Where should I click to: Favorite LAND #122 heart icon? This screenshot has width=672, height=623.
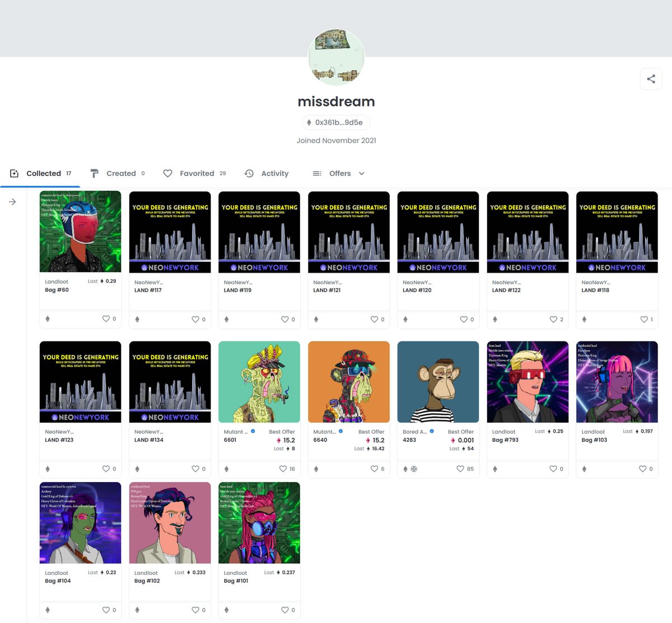553,320
